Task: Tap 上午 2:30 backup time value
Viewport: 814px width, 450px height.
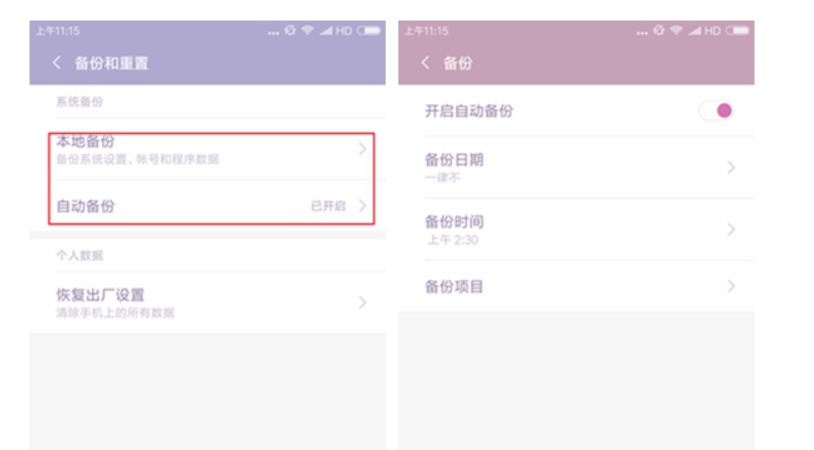Action: 452,240
